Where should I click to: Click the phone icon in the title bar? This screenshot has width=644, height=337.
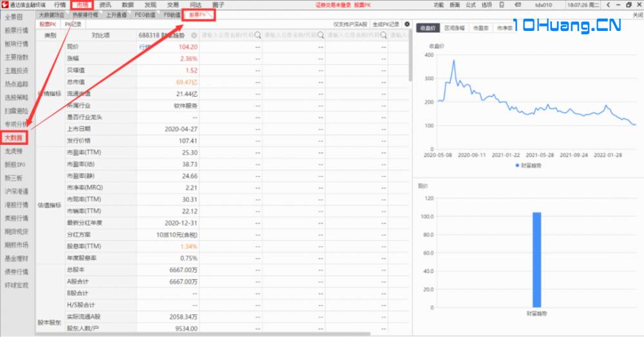tap(502, 5)
